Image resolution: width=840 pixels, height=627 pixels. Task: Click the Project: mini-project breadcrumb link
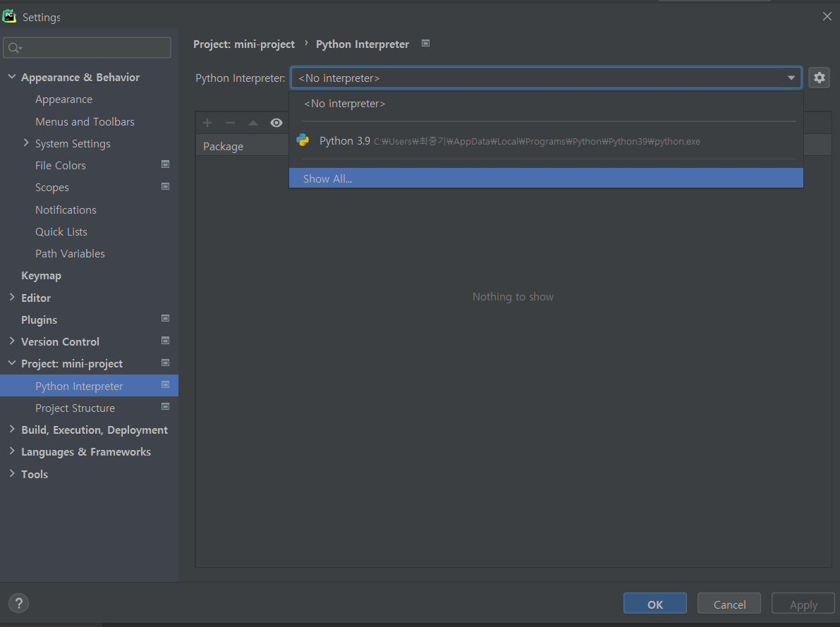(244, 44)
